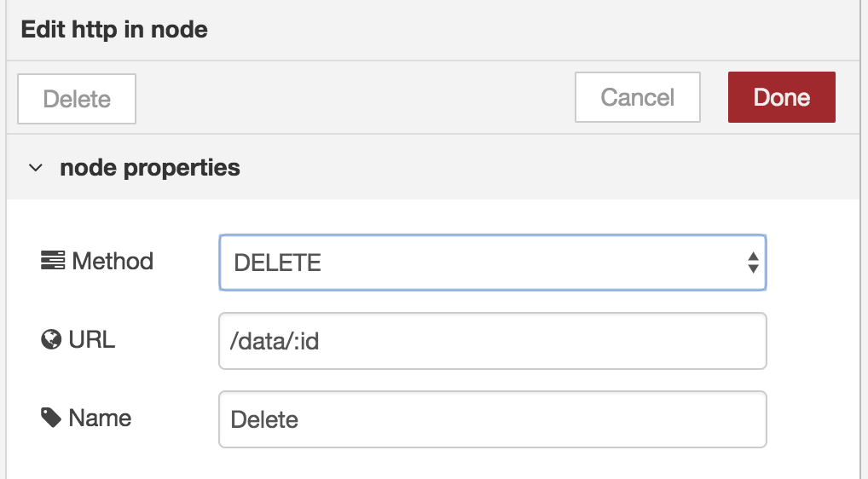Click the /data/:id text in the URL box

point(275,341)
